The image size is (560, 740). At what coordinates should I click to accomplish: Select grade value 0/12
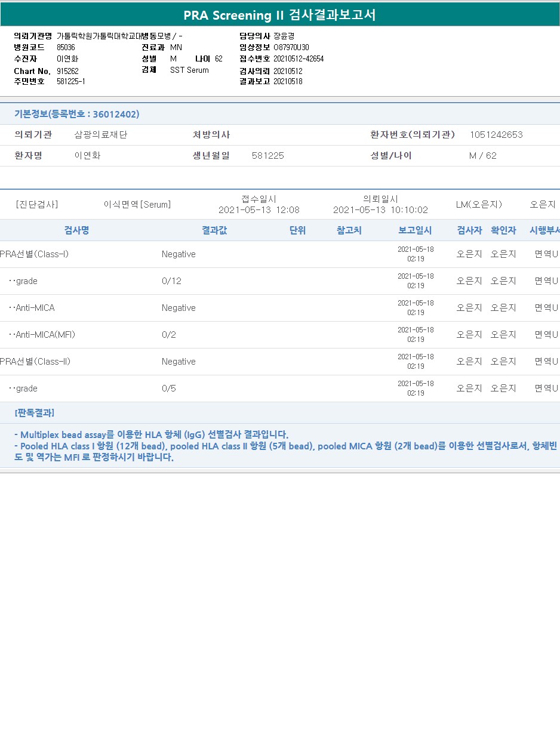171,281
